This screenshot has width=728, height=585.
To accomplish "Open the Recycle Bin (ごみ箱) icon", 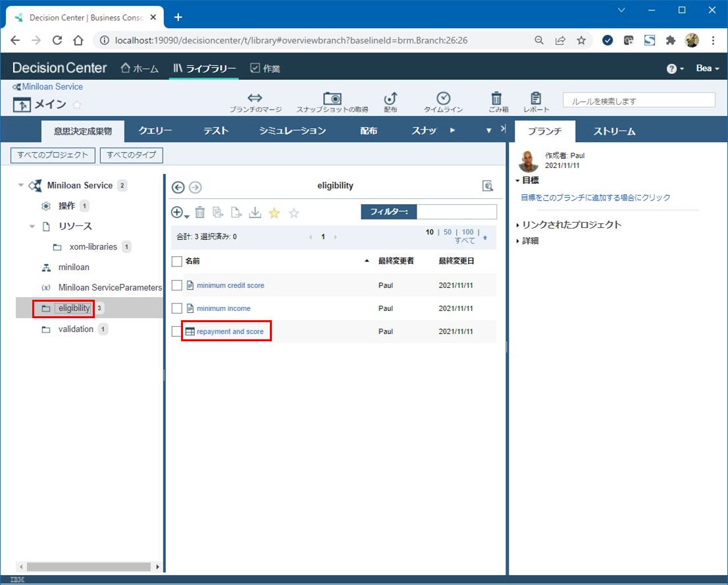I will [x=497, y=98].
